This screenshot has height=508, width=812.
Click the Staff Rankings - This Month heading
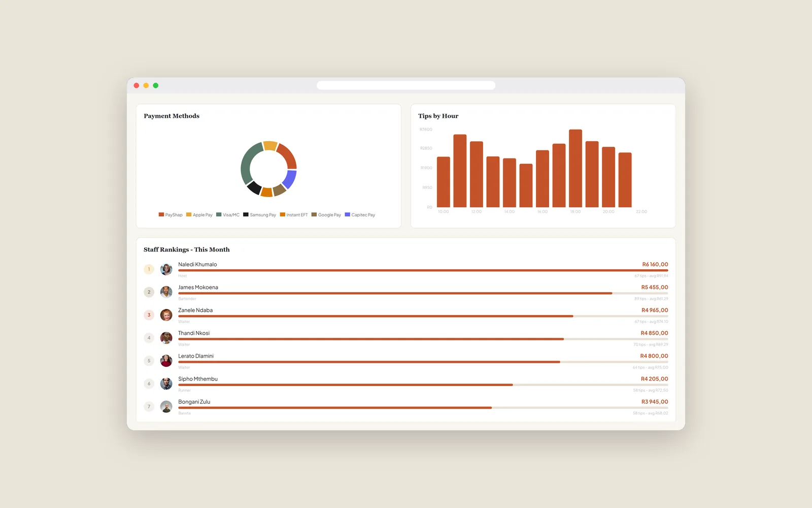coord(187,249)
